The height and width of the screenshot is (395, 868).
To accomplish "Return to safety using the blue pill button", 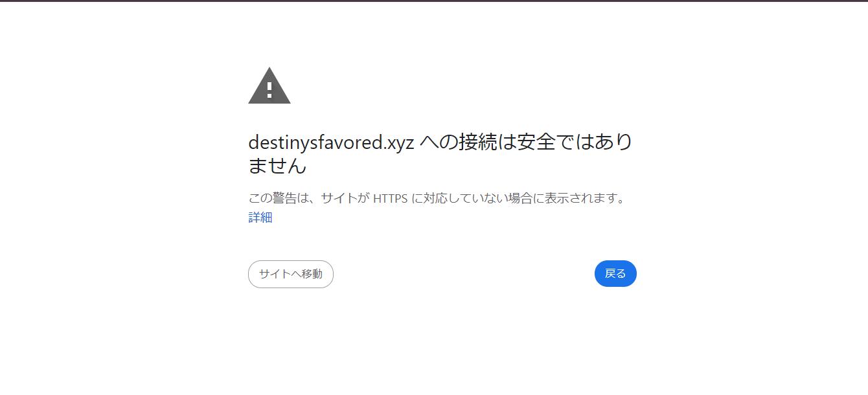I will coord(615,273).
